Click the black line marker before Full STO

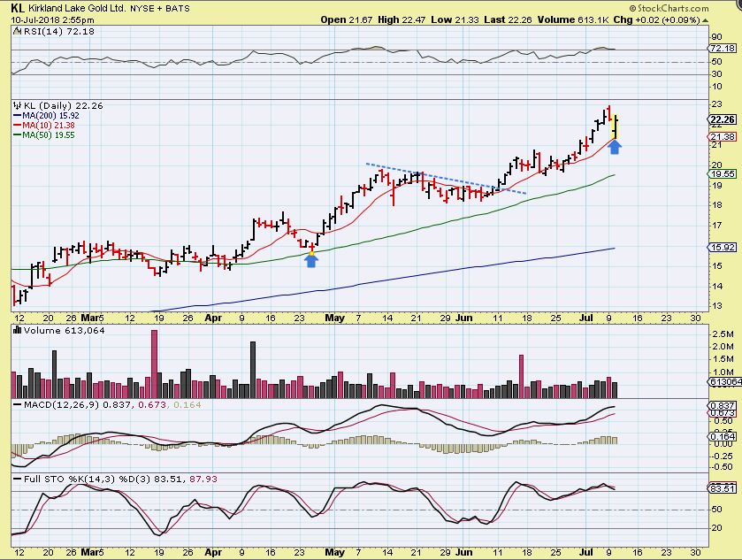tap(18, 479)
